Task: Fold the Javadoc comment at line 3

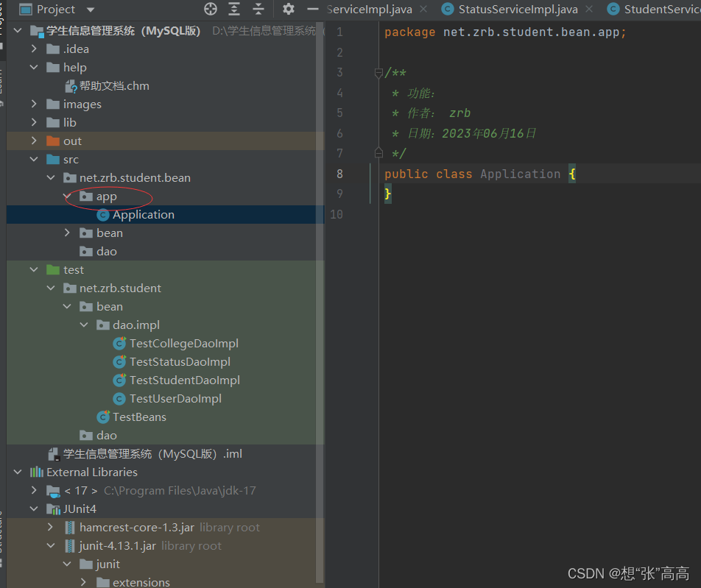Action: [x=378, y=72]
